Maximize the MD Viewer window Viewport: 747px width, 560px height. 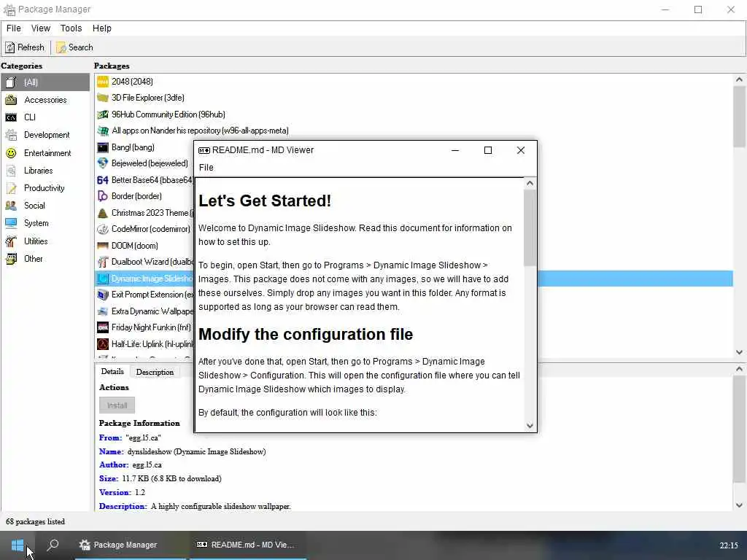(x=488, y=150)
